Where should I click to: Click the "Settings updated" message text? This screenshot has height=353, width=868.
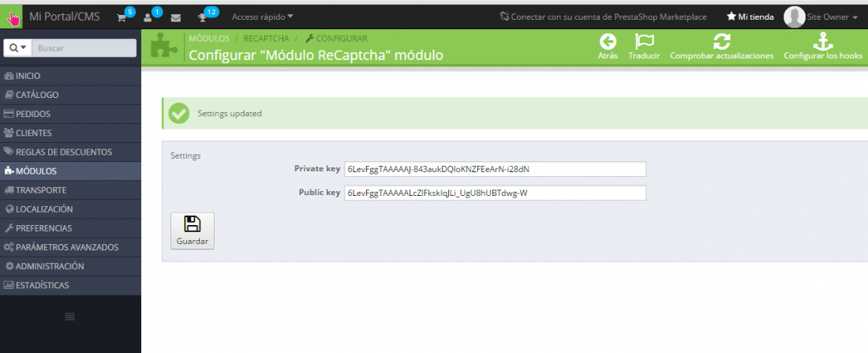[x=230, y=114]
